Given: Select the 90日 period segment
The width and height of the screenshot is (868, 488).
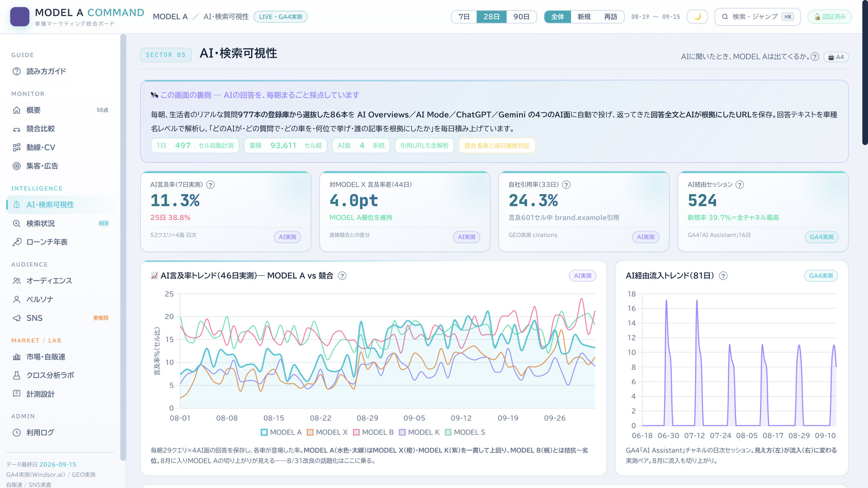Looking at the screenshot, I should (521, 16).
